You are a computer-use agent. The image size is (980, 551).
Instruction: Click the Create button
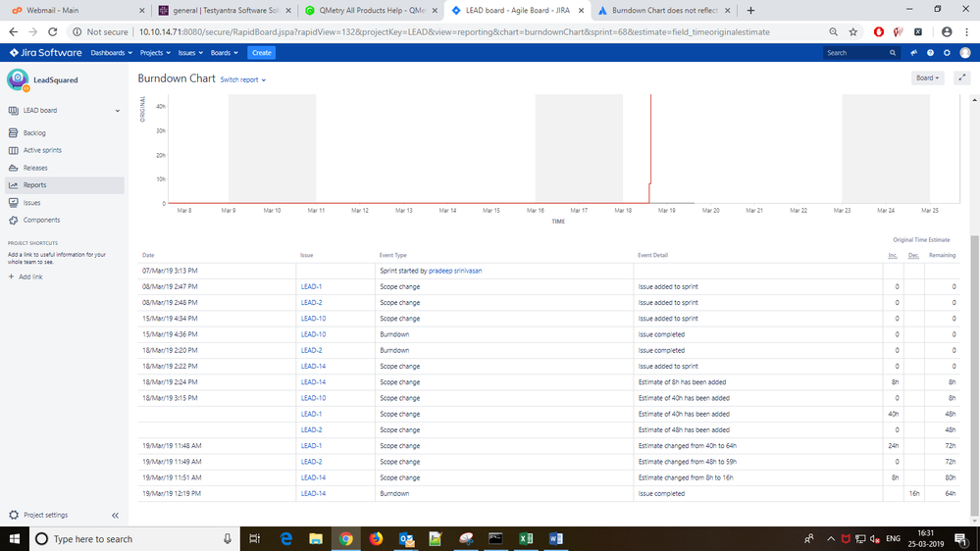point(261,53)
